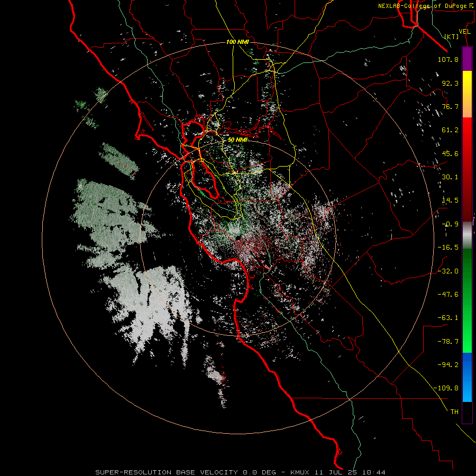The image size is (476, 476).
Task: Click the 'TH' label on the color scale
Action: tap(454, 412)
